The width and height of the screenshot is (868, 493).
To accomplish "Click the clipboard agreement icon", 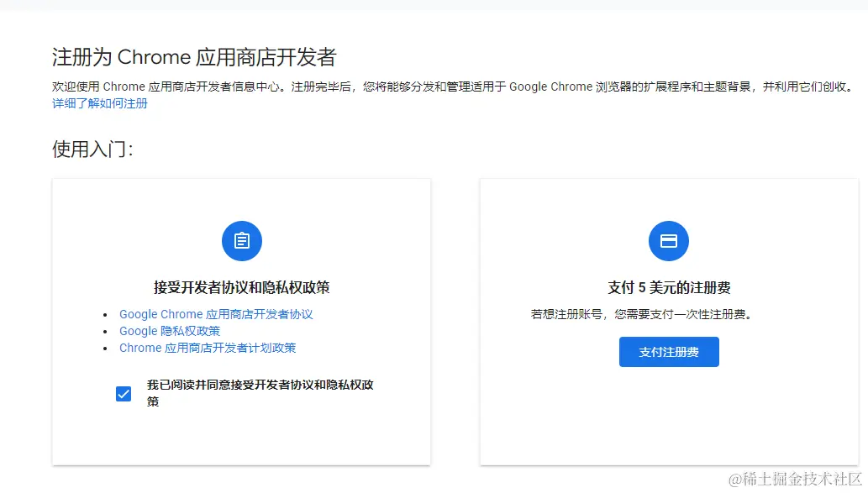I will (241, 241).
